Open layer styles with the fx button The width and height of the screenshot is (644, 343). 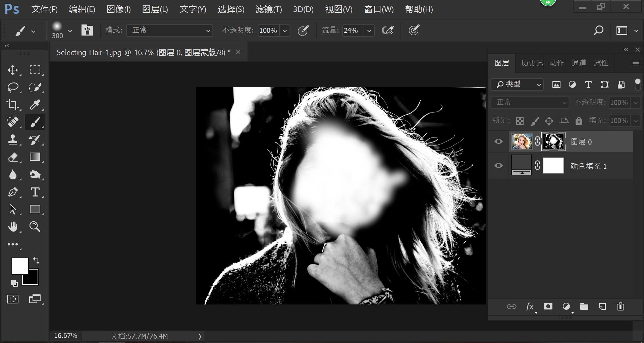530,306
